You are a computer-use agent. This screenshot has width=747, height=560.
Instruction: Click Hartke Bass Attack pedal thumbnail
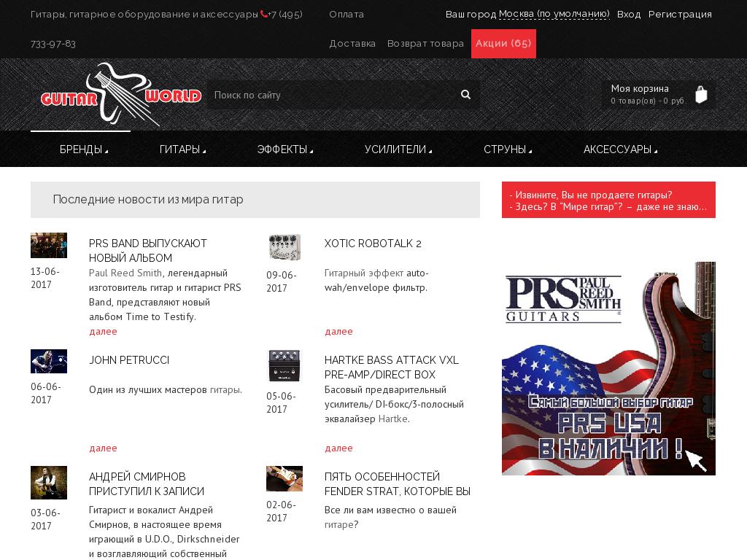[x=285, y=366]
